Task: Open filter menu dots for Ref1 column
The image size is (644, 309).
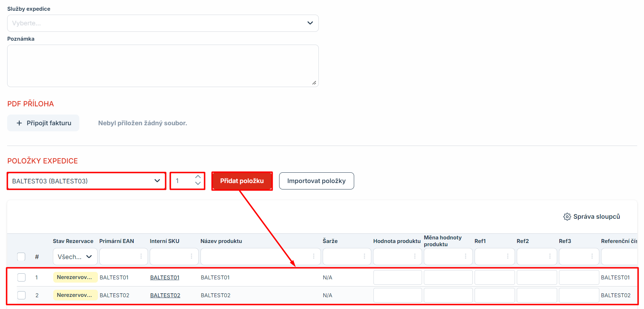Action: tap(508, 256)
